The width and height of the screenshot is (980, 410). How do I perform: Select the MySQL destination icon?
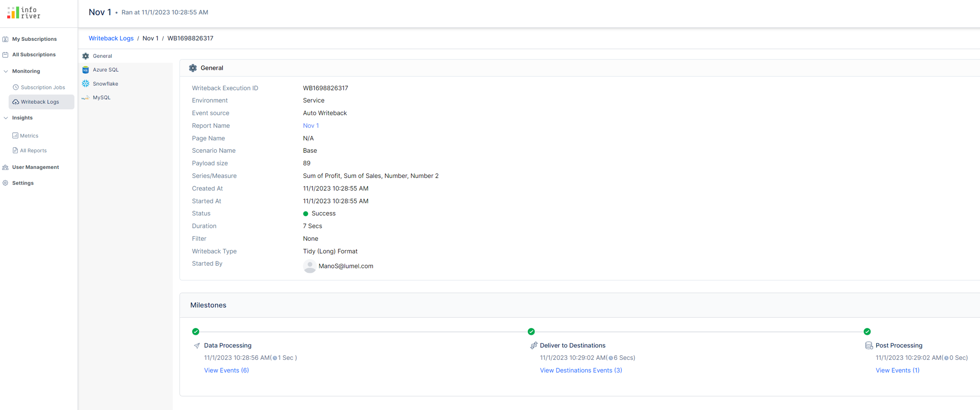pos(85,98)
